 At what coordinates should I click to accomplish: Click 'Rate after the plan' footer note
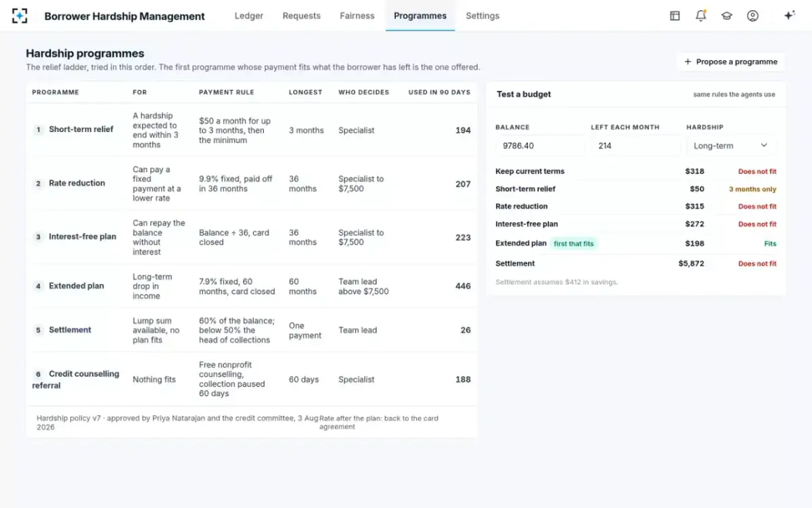click(379, 423)
